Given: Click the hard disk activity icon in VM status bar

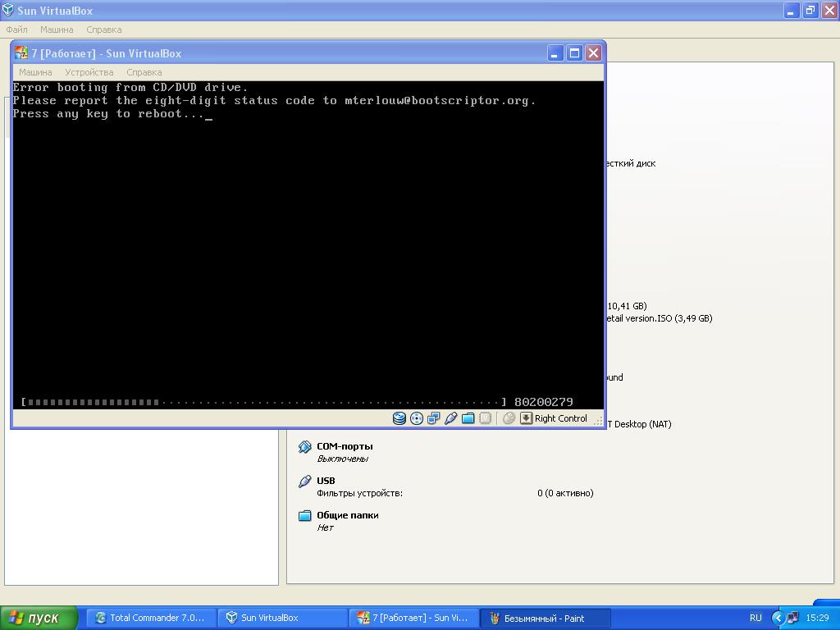Looking at the screenshot, I should click(x=399, y=418).
